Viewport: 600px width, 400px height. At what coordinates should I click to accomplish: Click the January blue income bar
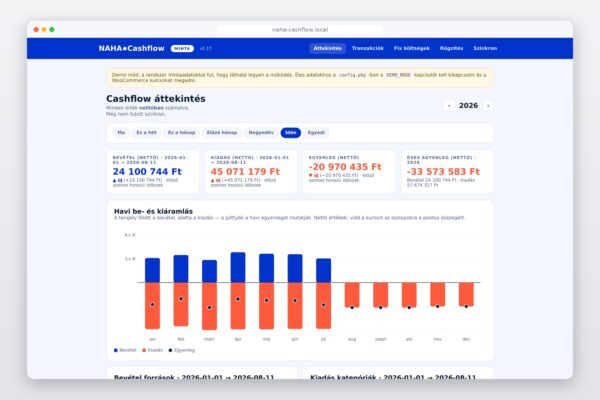tap(152, 270)
